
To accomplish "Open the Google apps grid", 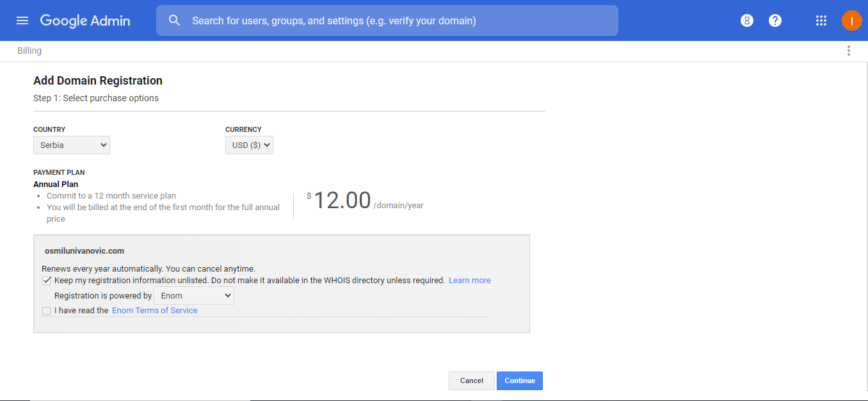I will coord(821,20).
